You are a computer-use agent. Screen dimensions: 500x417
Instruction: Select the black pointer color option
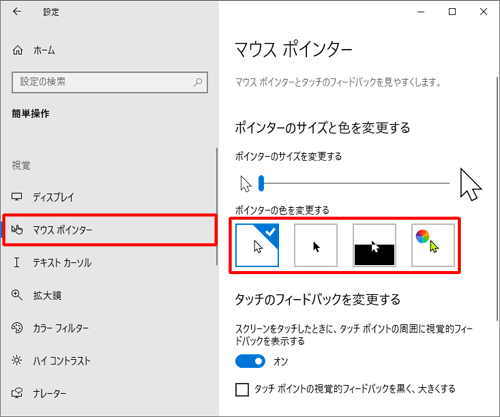pyautogui.click(x=316, y=245)
